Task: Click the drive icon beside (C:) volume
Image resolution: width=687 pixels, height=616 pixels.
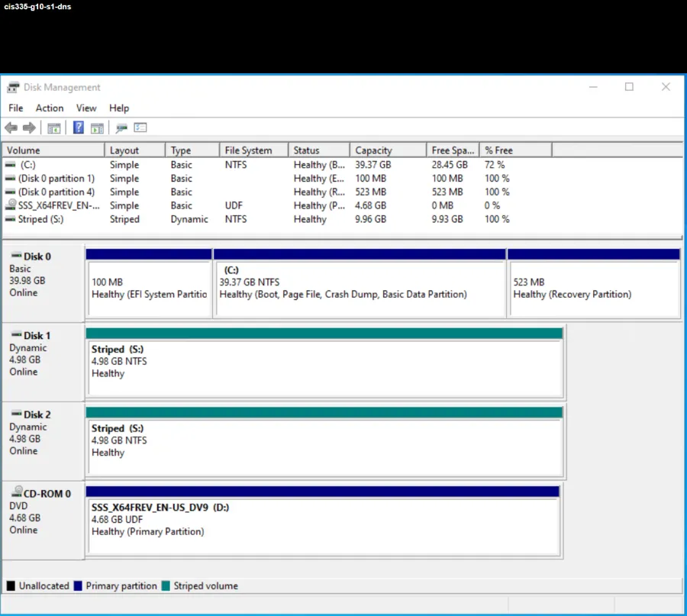Action: coord(10,165)
